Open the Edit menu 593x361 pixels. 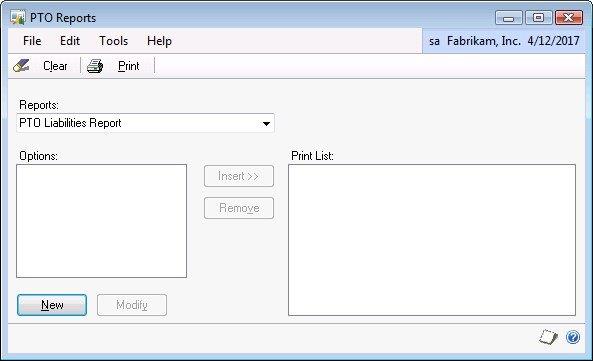click(x=70, y=40)
